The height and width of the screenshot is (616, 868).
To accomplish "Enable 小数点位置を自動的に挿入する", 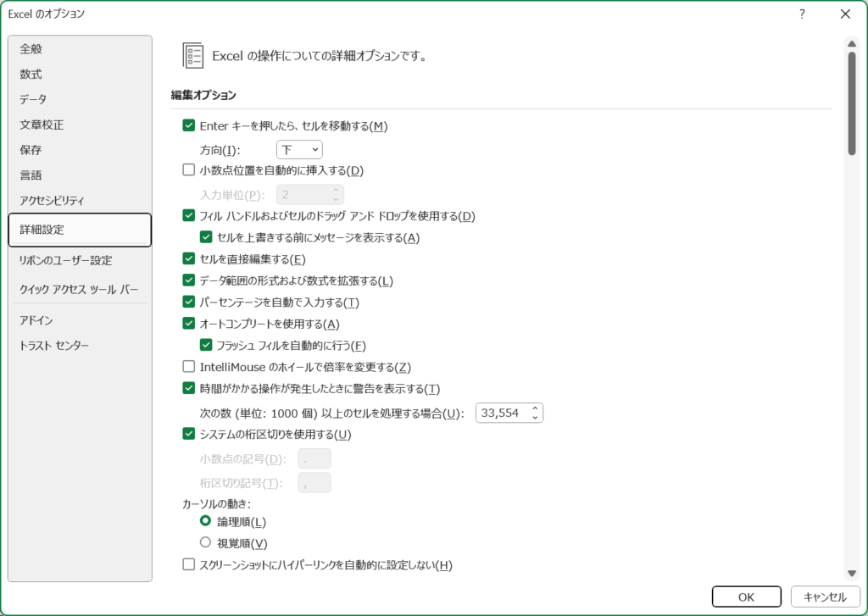I will pos(187,170).
